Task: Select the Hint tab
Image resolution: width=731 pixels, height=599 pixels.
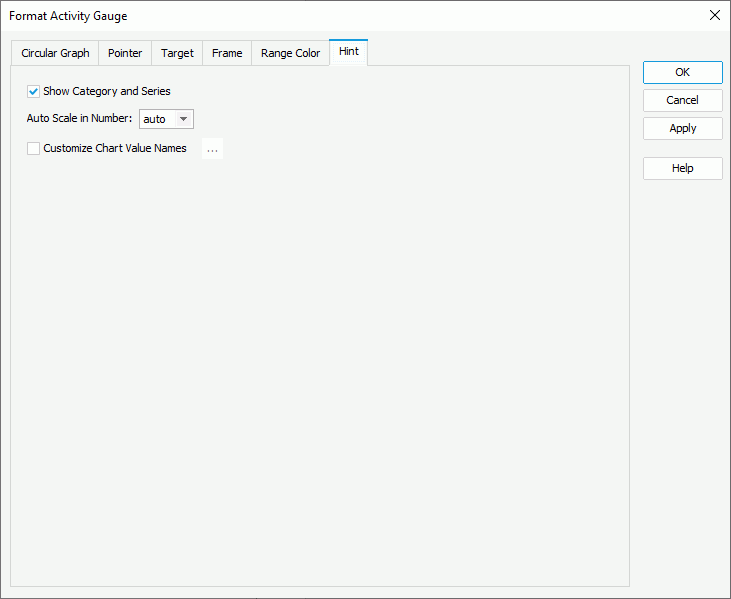Action: (x=349, y=52)
